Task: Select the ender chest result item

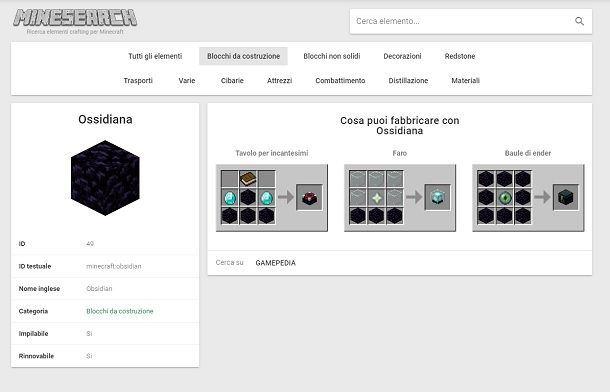Action: click(566, 198)
